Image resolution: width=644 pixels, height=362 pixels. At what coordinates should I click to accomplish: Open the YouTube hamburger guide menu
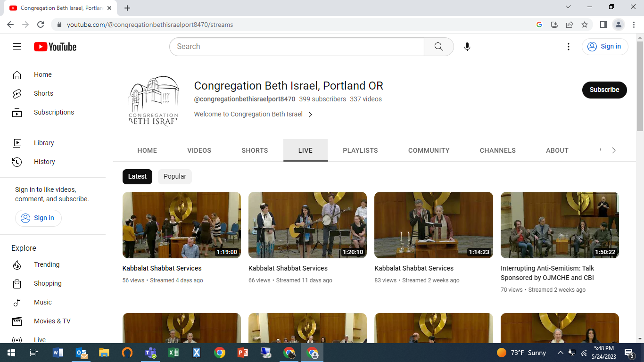coord(17,47)
